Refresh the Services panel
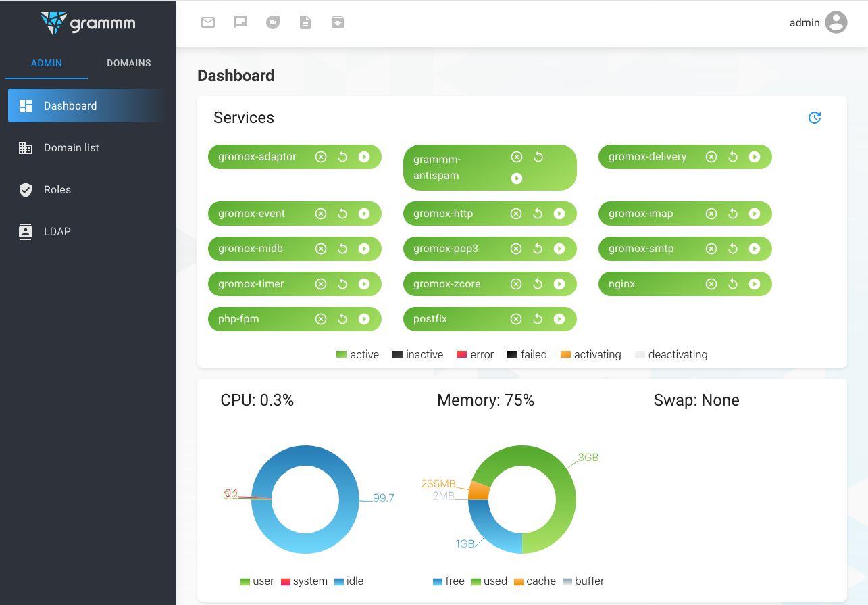Viewport: 868px width, 605px height. [x=815, y=118]
